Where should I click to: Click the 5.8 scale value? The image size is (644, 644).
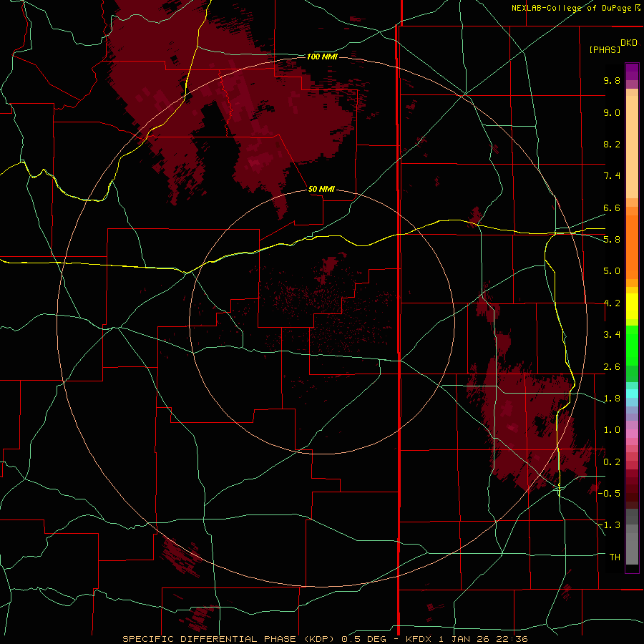click(x=612, y=240)
